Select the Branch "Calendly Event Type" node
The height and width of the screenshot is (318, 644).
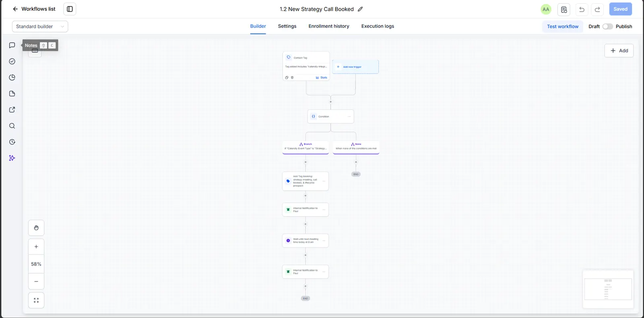(x=305, y=147)
